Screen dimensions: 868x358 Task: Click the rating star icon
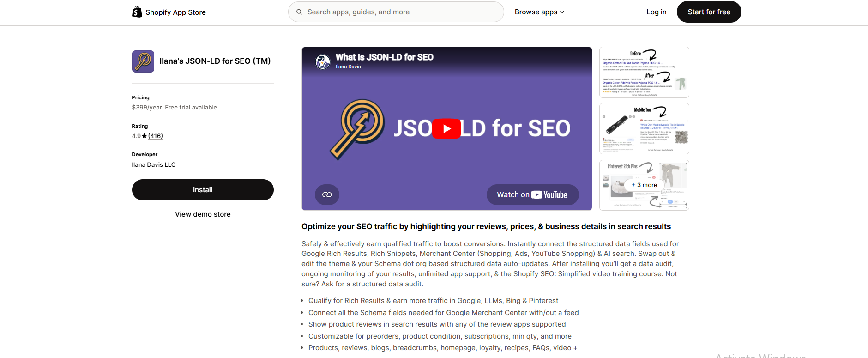145,136
